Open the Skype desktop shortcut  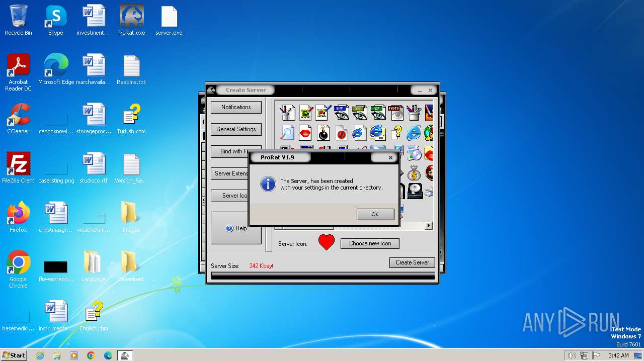55,21
